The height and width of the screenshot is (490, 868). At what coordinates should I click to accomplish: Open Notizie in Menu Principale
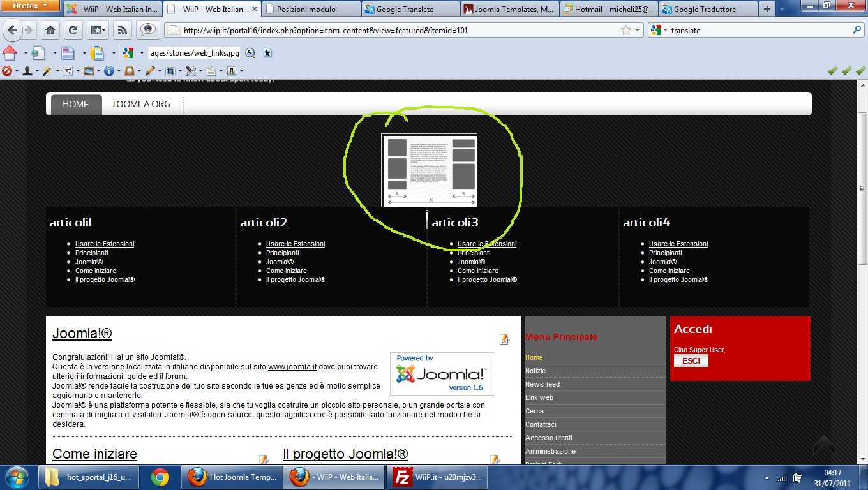tap(535, 371)
